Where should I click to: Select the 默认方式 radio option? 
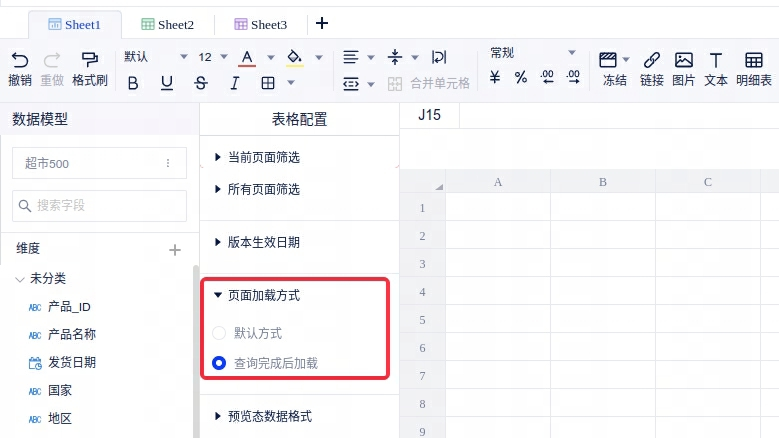click(219, 332)
